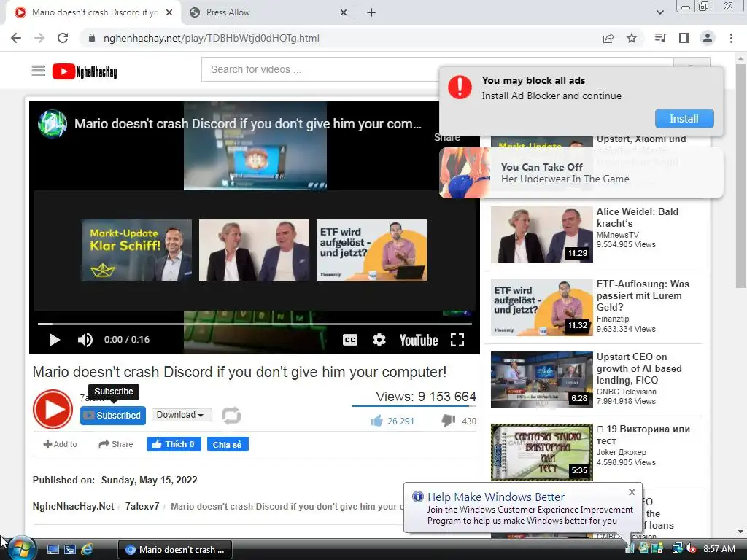The width and height of the screenshot is (747, 560).
Task: Open the share page icon in address bar
Action: pyautogui.click(x=608, y=38)
